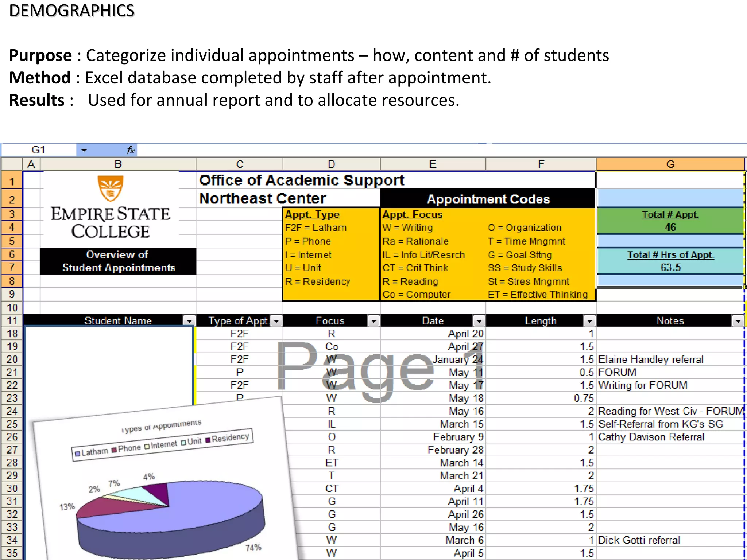Click 'Northeast Center' cell
Image resolution: width=747 pixels, height=560 pixels.
pyautogui.click(x=263, y=198)
